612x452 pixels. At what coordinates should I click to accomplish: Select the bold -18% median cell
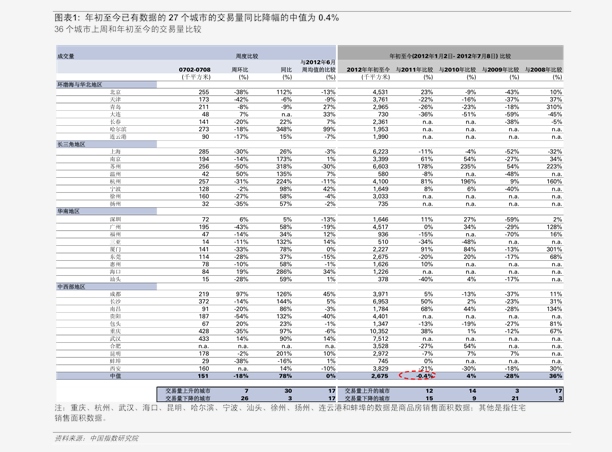click(241, 376)
